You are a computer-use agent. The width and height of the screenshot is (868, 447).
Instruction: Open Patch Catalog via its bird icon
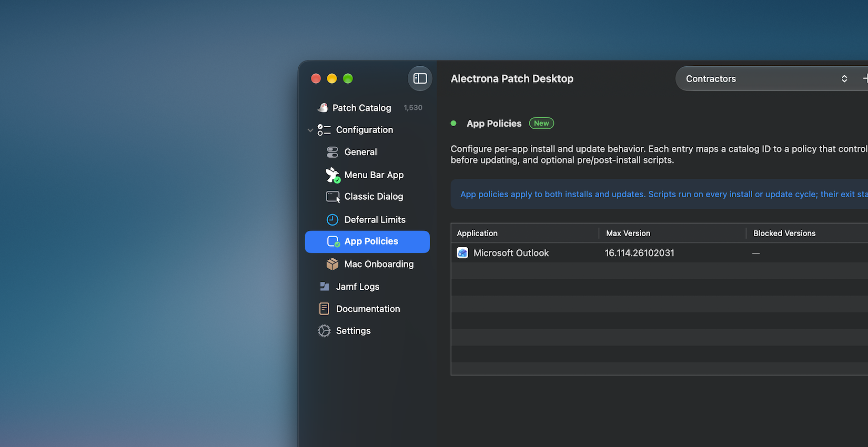point(322,107)
